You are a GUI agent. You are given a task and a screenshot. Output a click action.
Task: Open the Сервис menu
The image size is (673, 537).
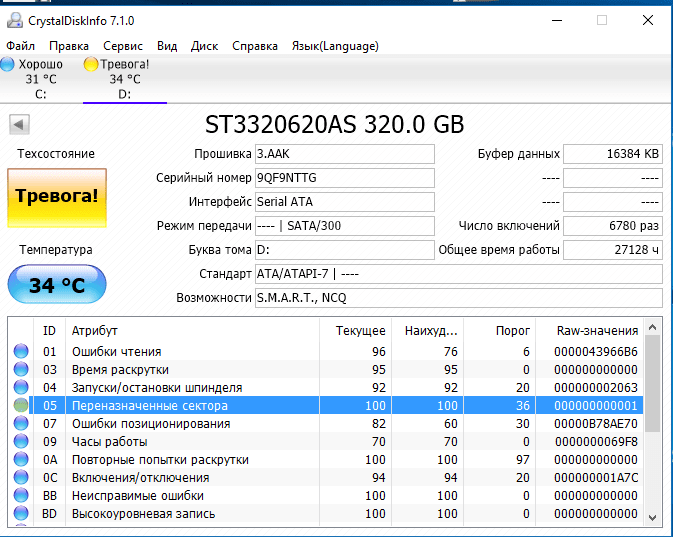(122, 46)
